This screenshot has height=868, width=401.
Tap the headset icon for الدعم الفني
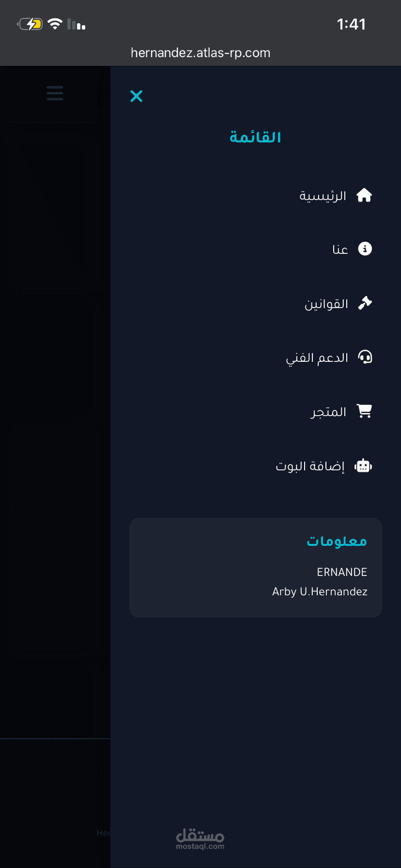[365, 357]
